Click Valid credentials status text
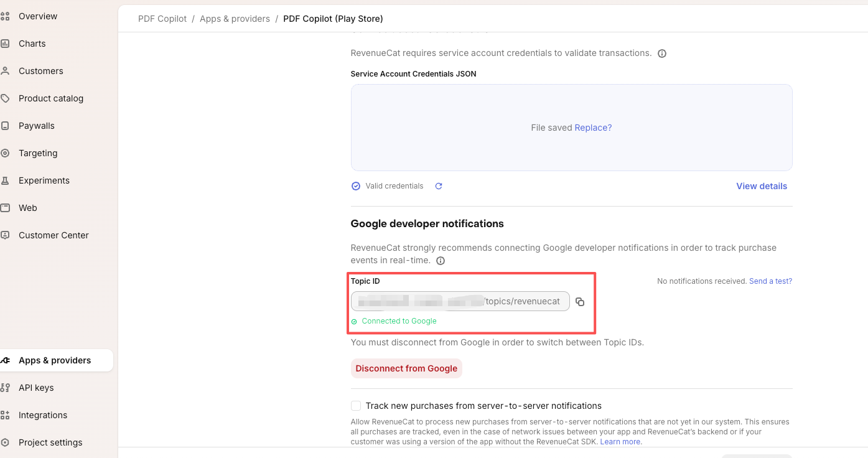 (394, 186)
